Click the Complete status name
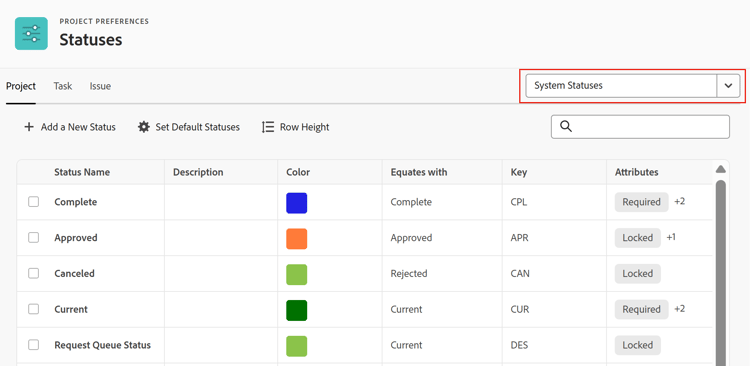Screen dimensions: 750x366 point(76,202)
